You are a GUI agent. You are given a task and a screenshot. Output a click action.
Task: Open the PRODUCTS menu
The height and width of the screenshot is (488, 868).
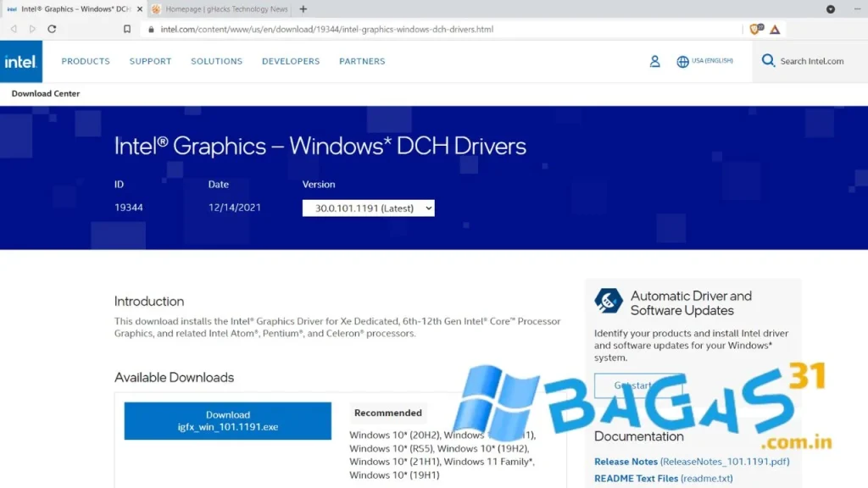86,61
